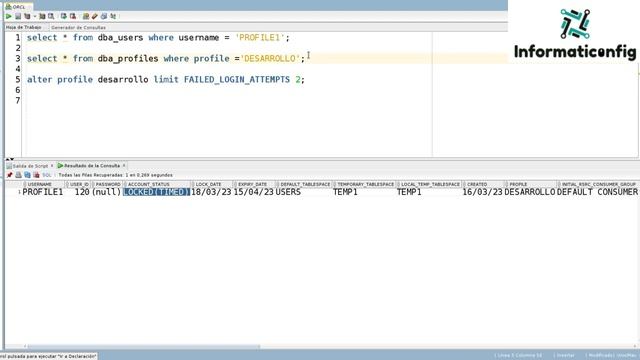Click the CREATED column header

(483, 184)
